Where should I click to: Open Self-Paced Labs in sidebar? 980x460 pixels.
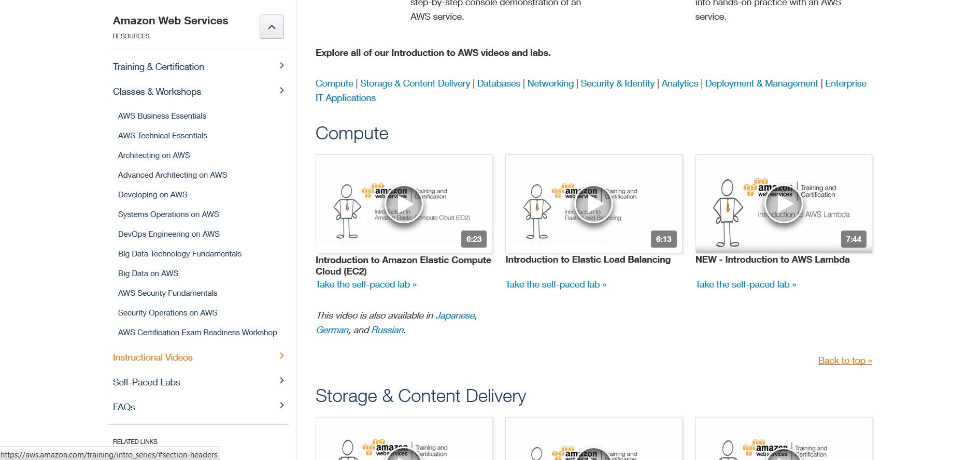pyautogui.click(x=147, y=382)
